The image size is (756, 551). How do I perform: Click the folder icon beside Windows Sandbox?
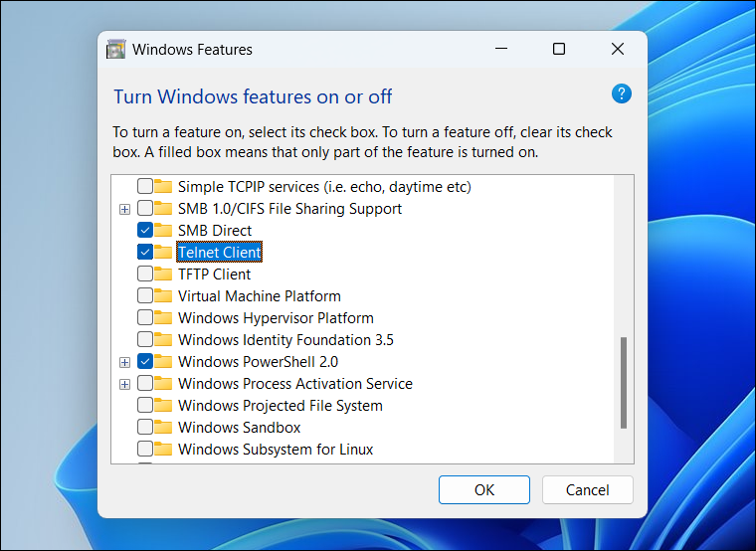coord(163,427)
